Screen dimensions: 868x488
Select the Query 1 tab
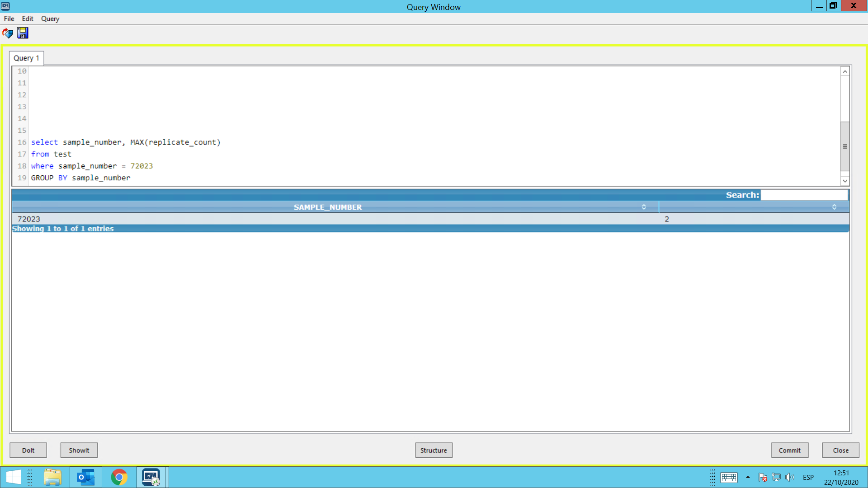[26, 58]
